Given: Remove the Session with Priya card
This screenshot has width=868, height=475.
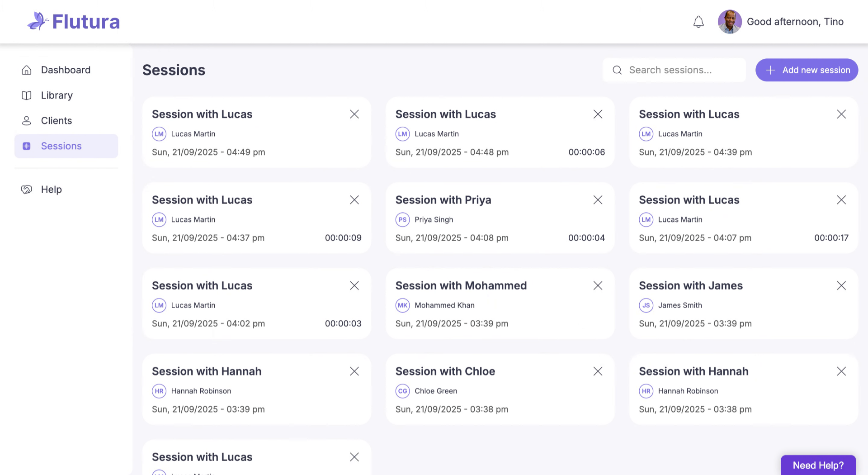Looking at the screenshot, I should click(x=598, y=200).
